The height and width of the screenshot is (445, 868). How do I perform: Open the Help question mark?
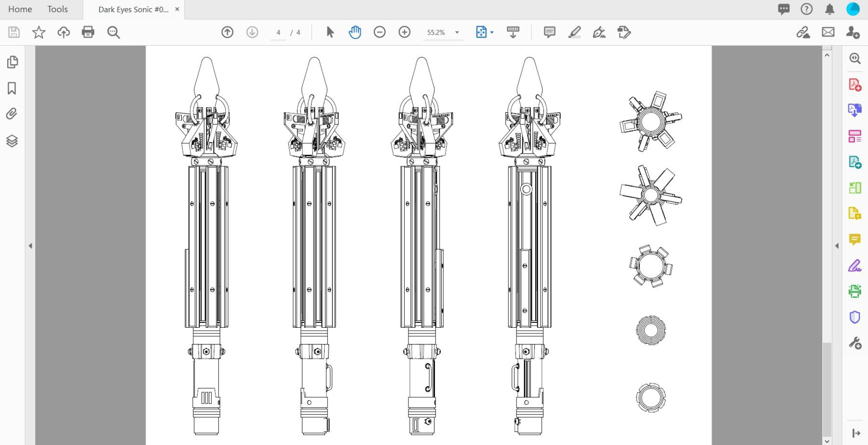[807, 9]
